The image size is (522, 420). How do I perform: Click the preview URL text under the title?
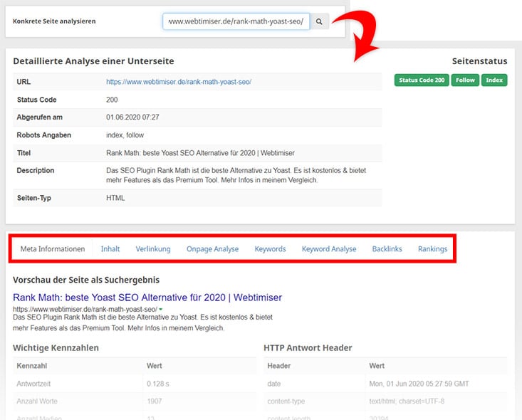pos(85,310)
